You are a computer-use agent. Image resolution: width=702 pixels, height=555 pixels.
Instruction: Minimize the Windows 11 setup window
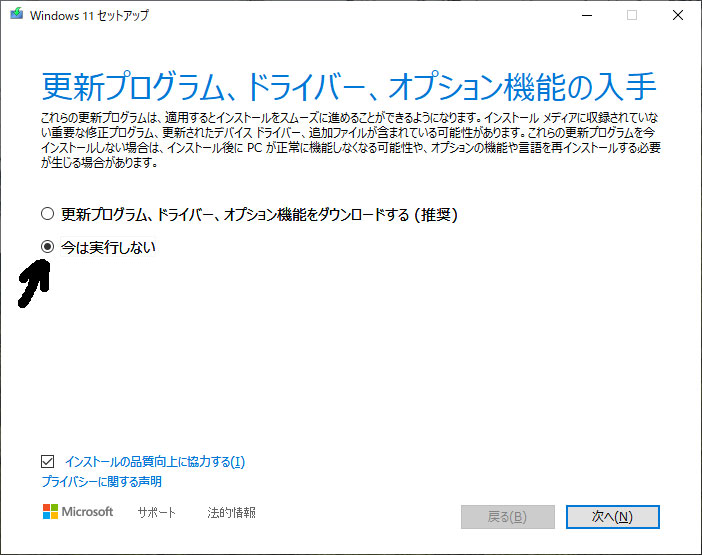[587, 15]
